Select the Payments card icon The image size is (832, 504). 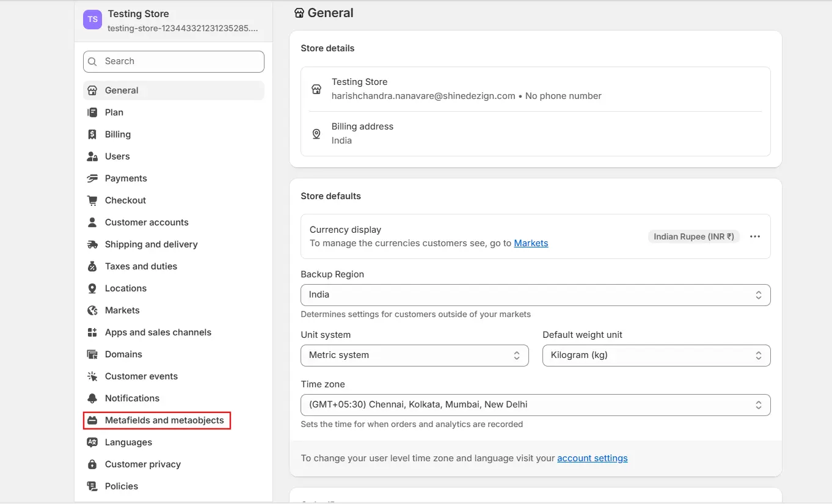(x=93, y=178)
